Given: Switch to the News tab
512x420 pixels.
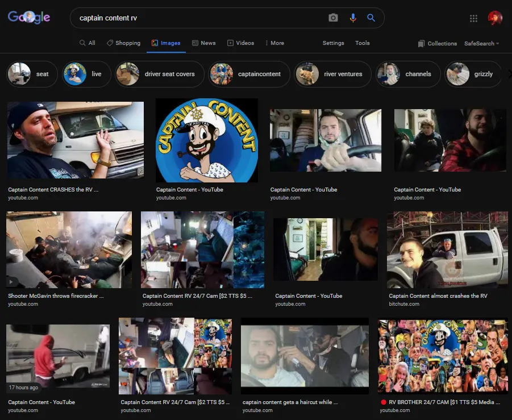Looking at the screenshot, I should [204, 43].
